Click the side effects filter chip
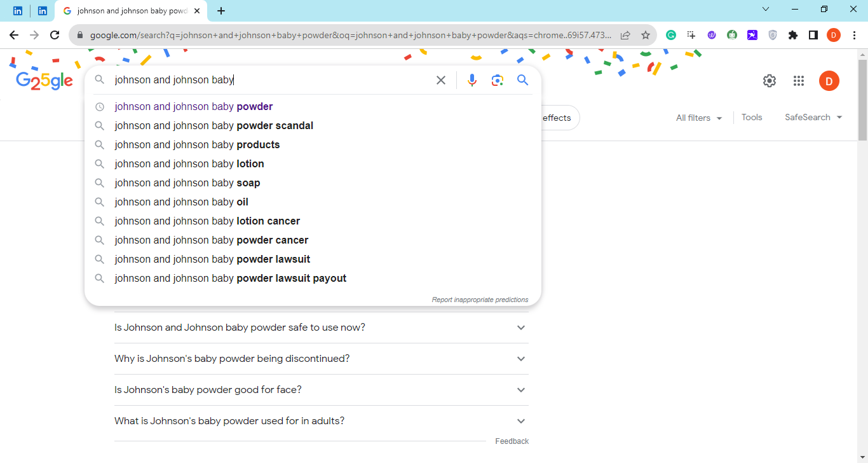The image size is (868, 463). [559, 118]
